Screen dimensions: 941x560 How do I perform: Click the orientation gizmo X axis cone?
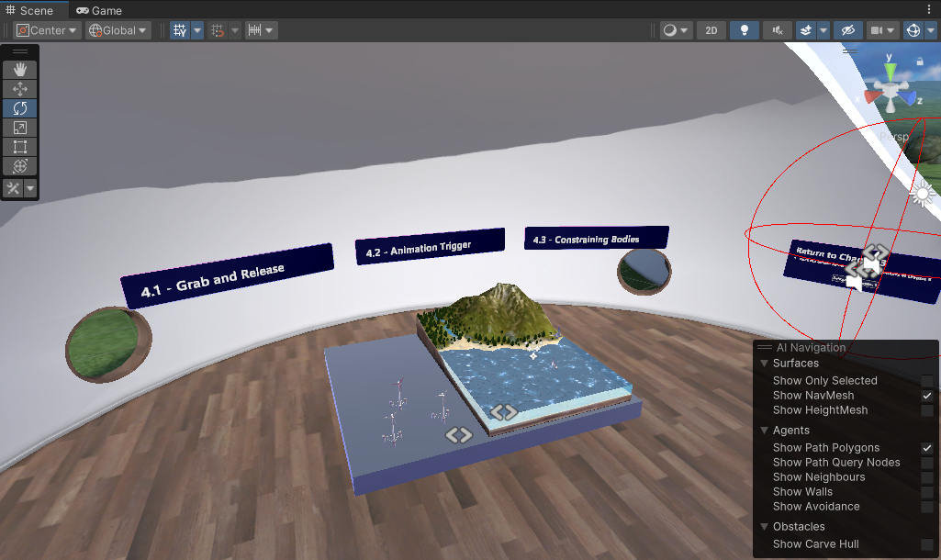(874, 96)
